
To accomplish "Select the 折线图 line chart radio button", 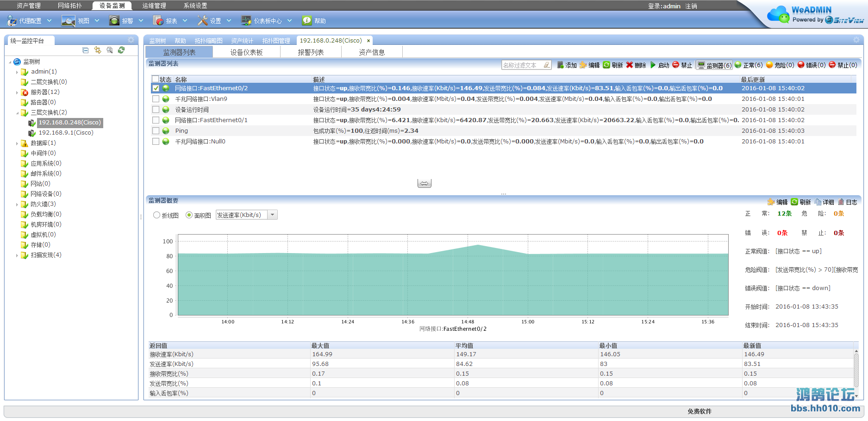I will [x=157, y=215].
